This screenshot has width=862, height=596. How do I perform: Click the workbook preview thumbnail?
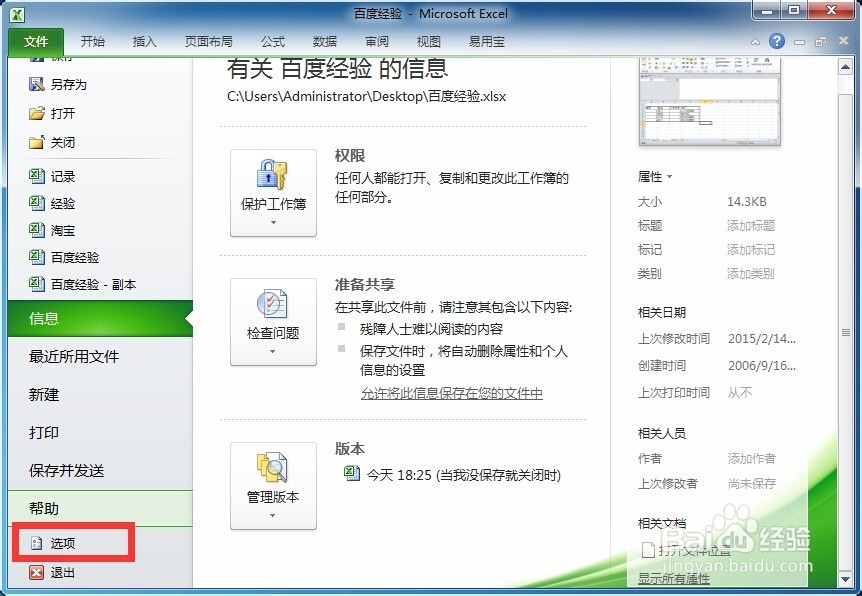coord(710,102)
